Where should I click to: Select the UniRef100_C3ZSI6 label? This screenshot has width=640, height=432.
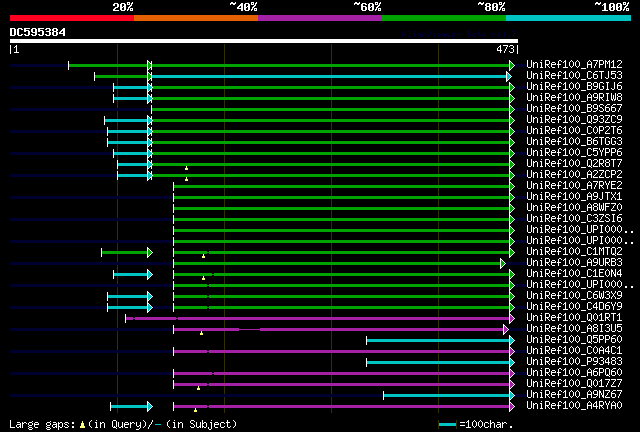pyautogui.click(x=574, y=219)
